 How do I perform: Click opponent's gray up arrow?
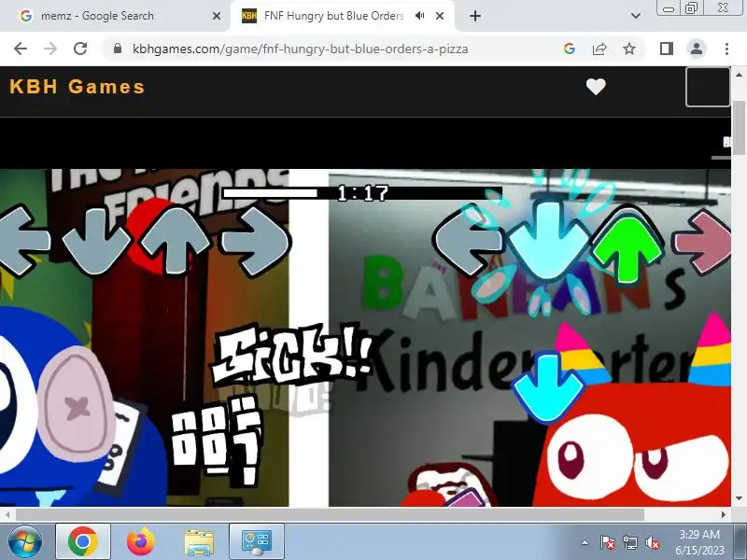point(176,241)
